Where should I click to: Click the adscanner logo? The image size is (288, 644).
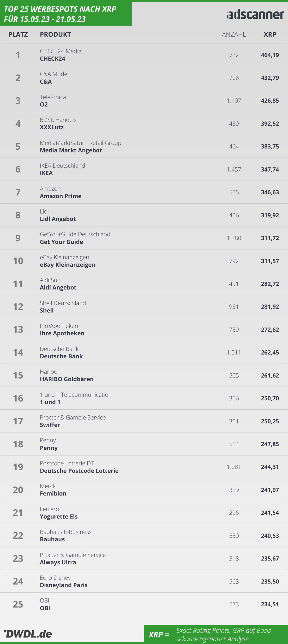tap(255, 14)
